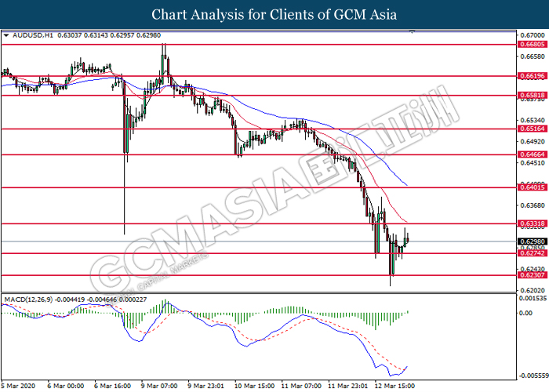Click the 0.62307 support level label

click(x=533, y=275)
